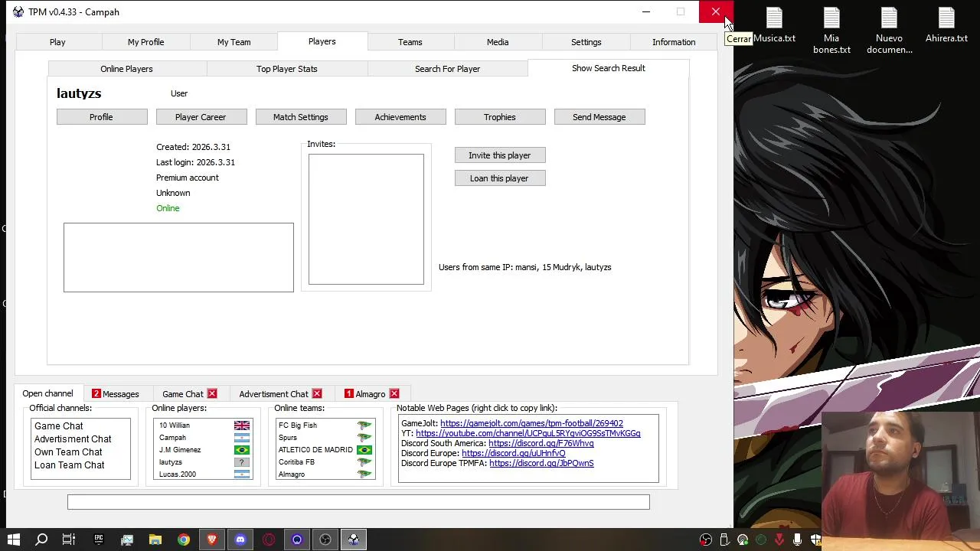
Task: Click Send Message button
Action: pos(599,117)
